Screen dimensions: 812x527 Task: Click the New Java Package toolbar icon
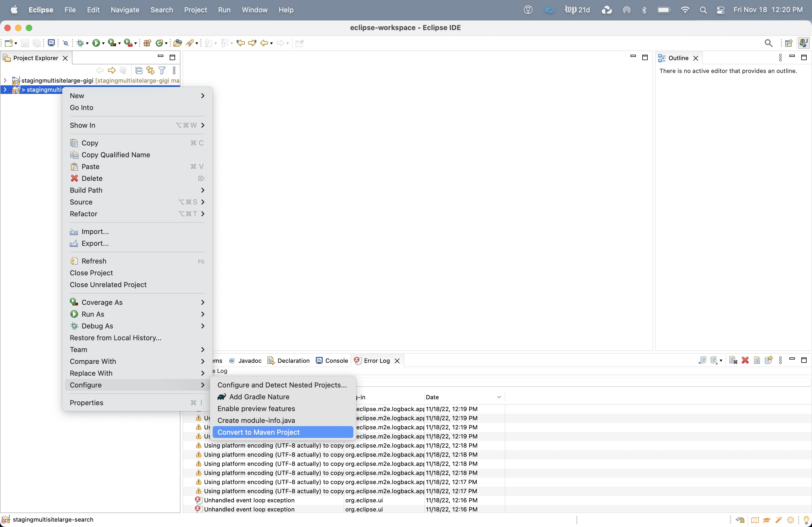(x=147, y=43)
